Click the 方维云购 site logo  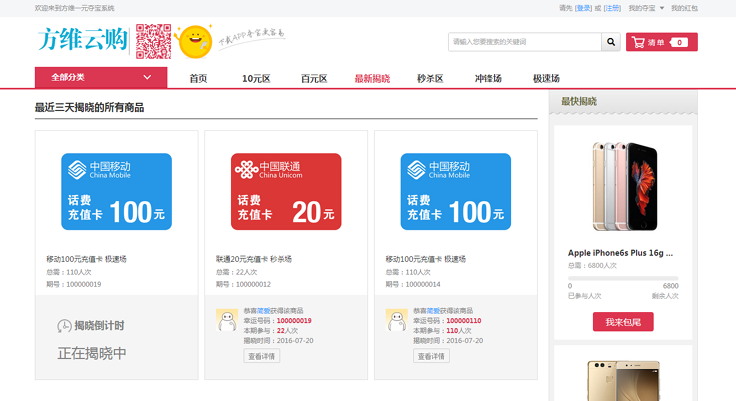[x=83, y=39]
